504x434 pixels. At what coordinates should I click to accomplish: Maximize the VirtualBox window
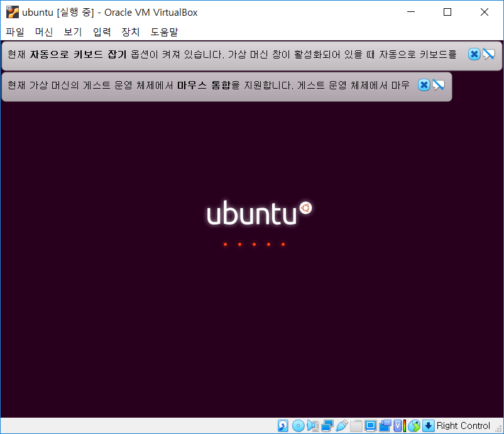[447, 12]
